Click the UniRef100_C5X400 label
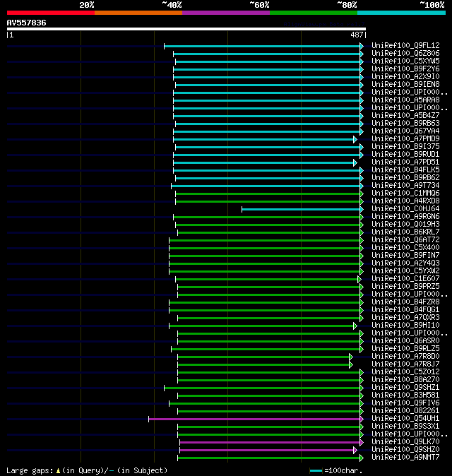 point(405,248)
